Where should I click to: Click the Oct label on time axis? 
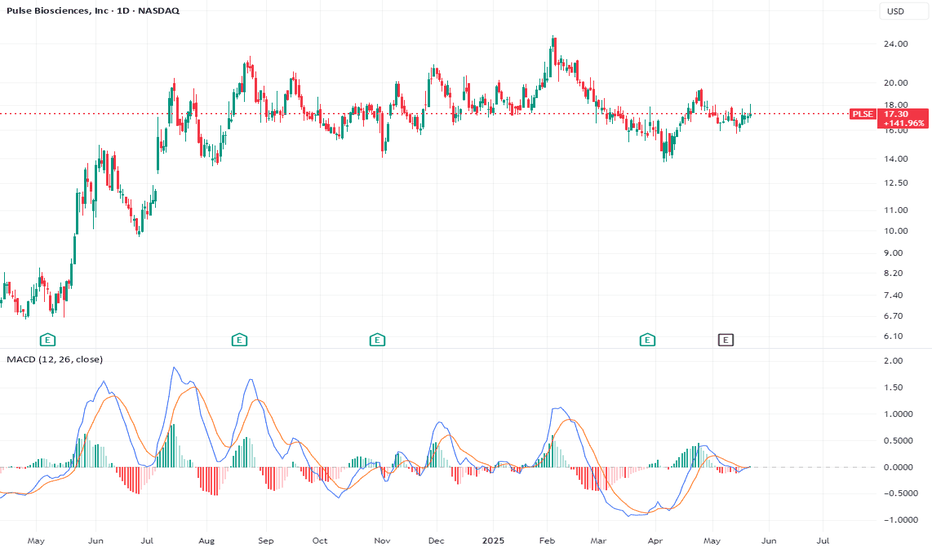(x=320, y=541)
